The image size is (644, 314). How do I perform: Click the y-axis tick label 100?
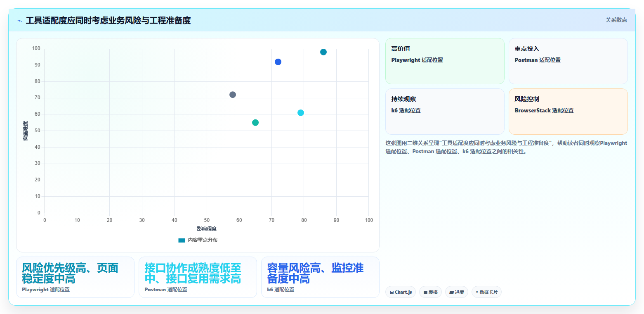pos(36,49)
